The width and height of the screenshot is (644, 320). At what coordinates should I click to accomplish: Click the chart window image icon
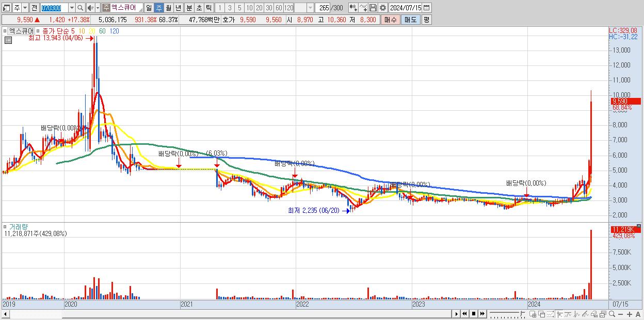603,314
